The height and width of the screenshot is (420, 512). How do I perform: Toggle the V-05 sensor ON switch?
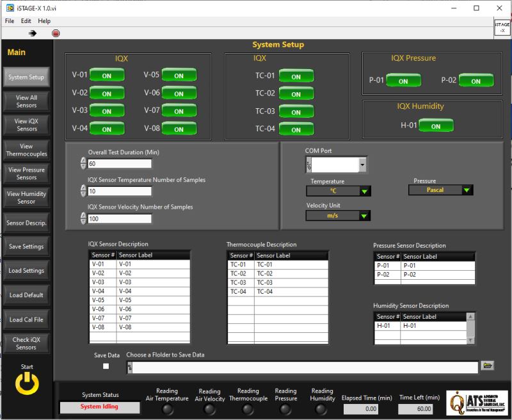coord(179,75)
